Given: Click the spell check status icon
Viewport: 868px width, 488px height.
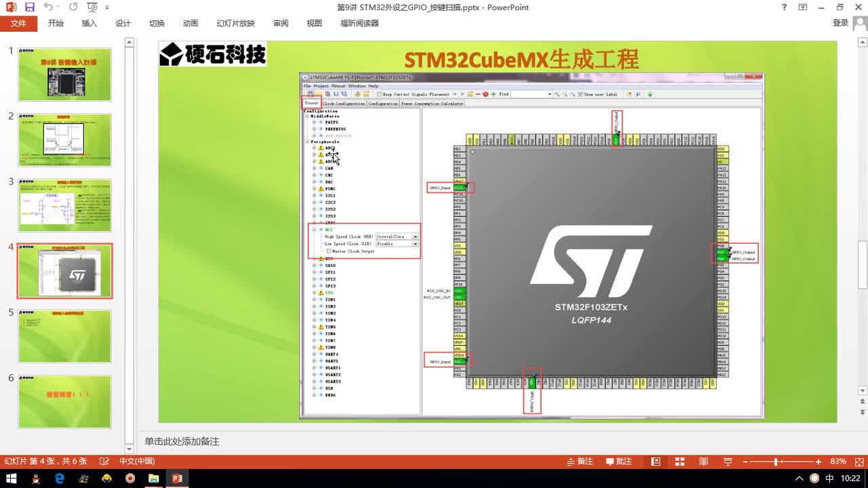Looking at the screenshot, I should (104, 462).
